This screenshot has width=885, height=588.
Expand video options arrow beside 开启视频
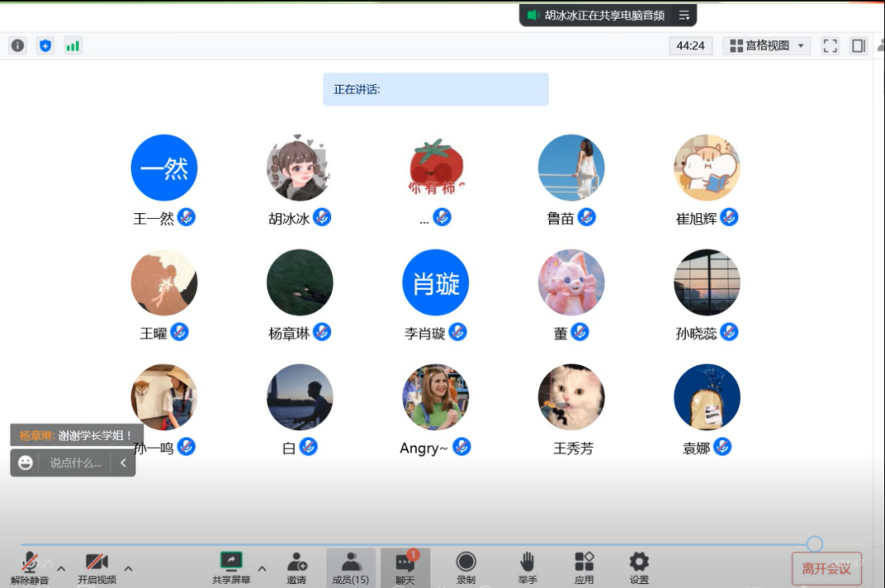tap(128, 568)
